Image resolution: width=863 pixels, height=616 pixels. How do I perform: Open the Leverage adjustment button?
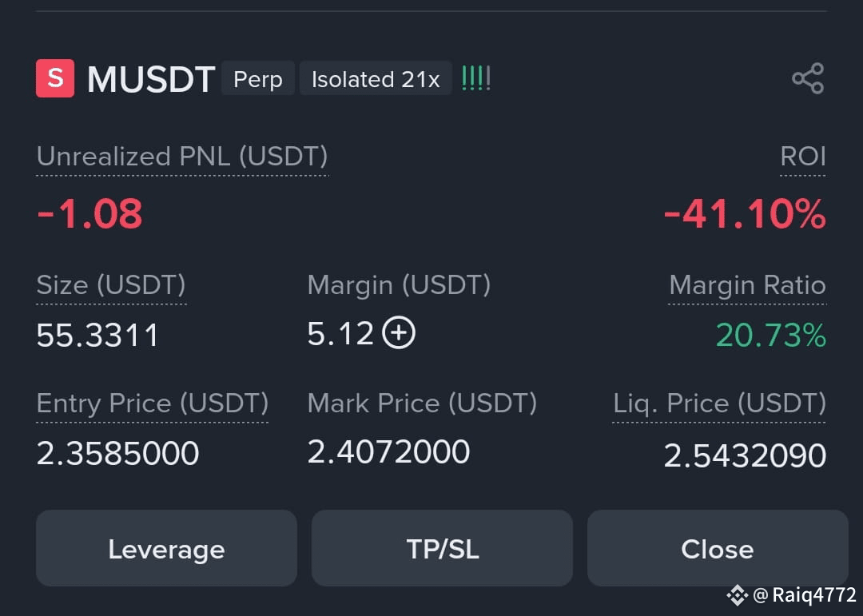pyautogui.click(x=166, y=548)
